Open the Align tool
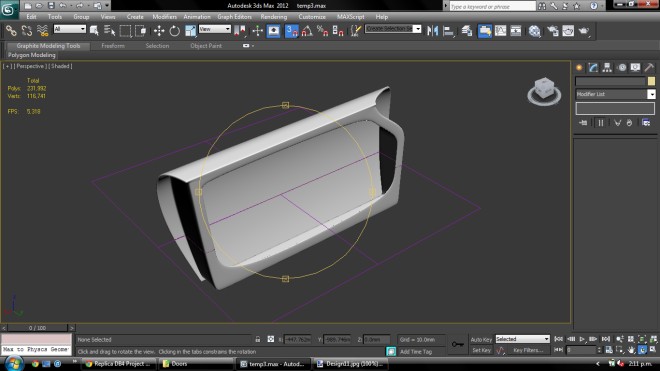Screen dimensions: 660x371 (448, 31)
